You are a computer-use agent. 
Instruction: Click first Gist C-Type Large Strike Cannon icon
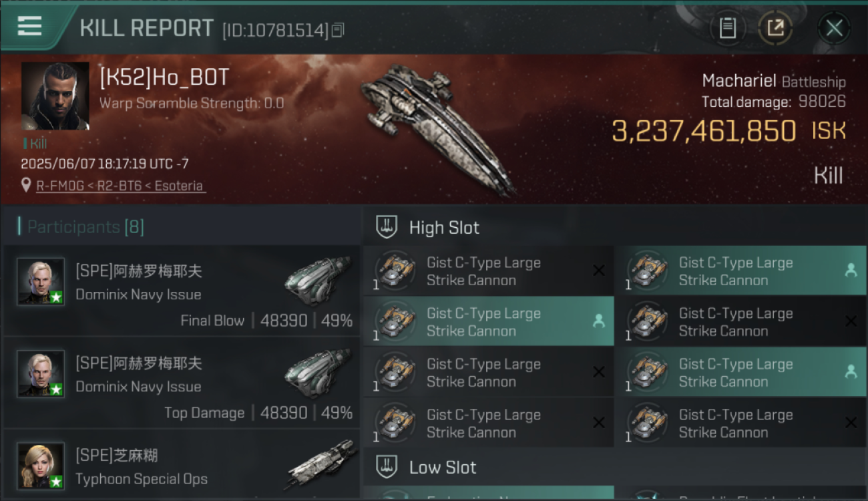coord(395,271)
